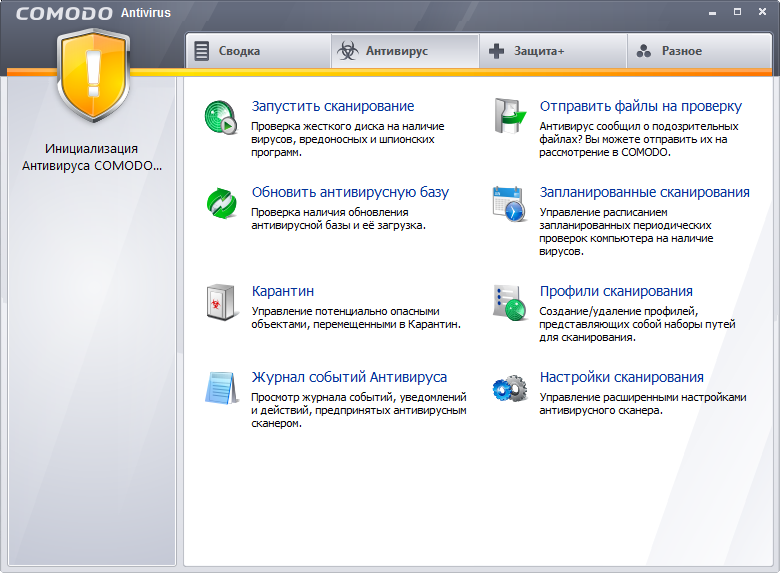The width and height of the screenshot is (780, 573).
Task: Open Запустить сканирование link
Action: tap(333, 106)
